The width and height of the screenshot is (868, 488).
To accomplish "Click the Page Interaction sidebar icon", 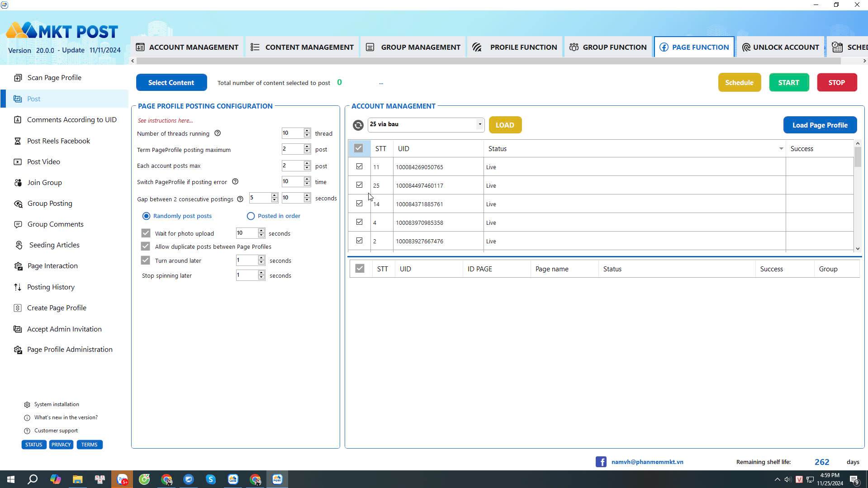I will 18,266.
